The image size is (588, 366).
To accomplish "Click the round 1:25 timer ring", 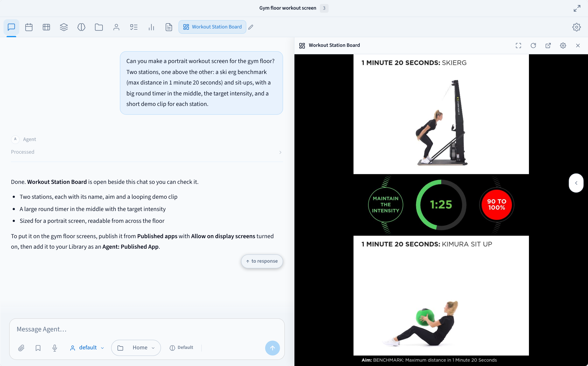I will pyautogui.click(x=441, y=205).
